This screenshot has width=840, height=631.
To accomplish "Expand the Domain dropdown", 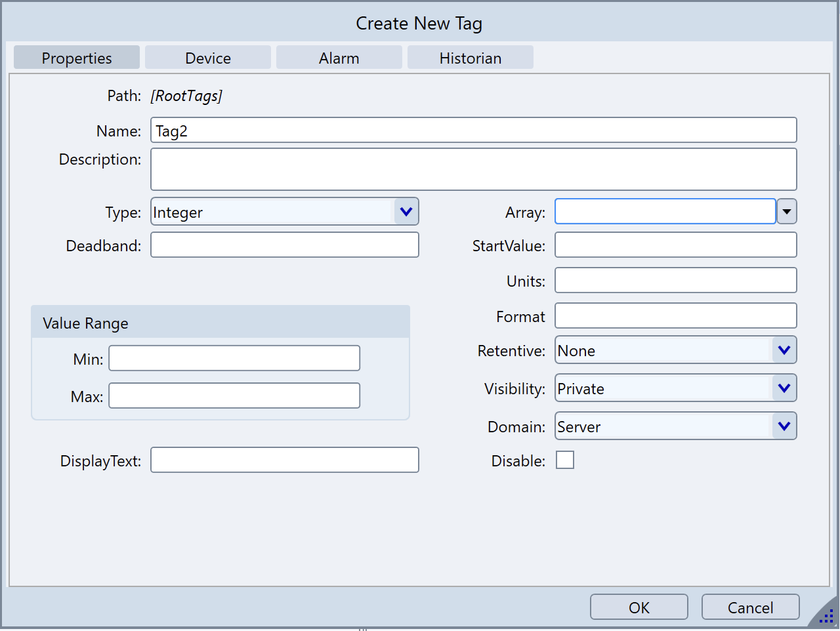I will click(784, 426).
